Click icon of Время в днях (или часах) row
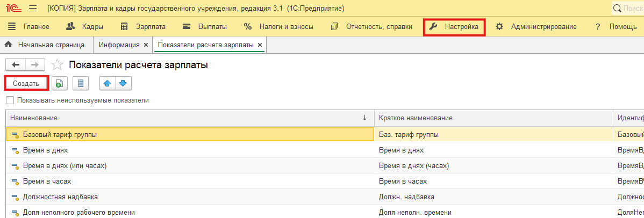 (x=15, y=166)
